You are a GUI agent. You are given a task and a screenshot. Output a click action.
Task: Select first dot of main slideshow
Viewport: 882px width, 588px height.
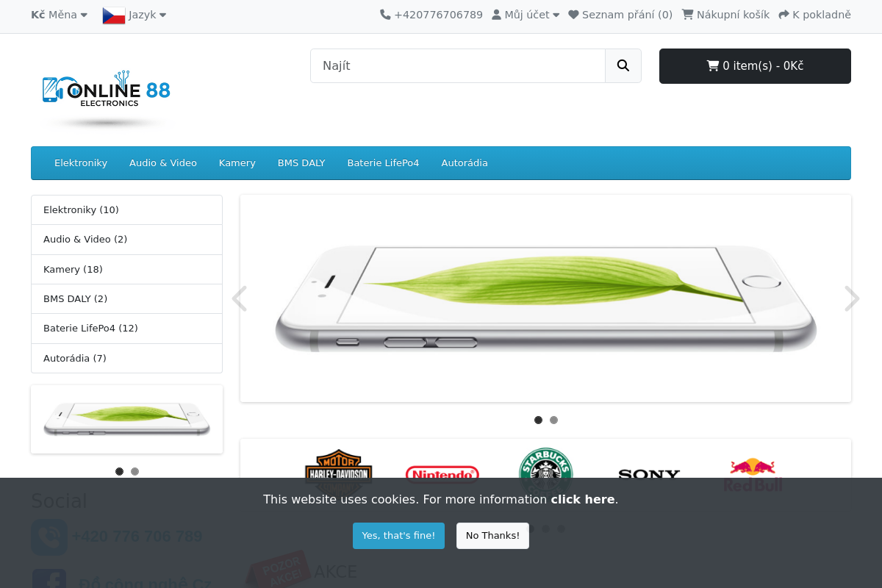coord(538,420)
